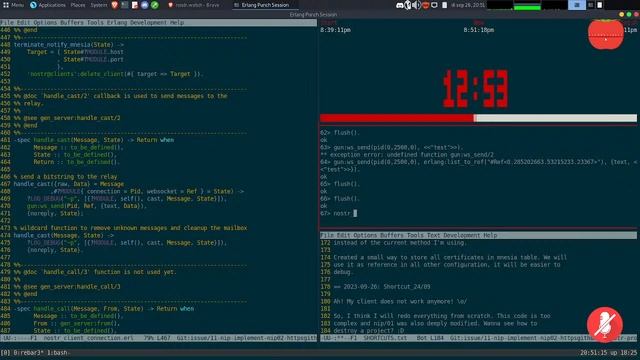The image size is (640, 360).
Task: Click the tomato pomodoro icon
Action: [606, 34]
